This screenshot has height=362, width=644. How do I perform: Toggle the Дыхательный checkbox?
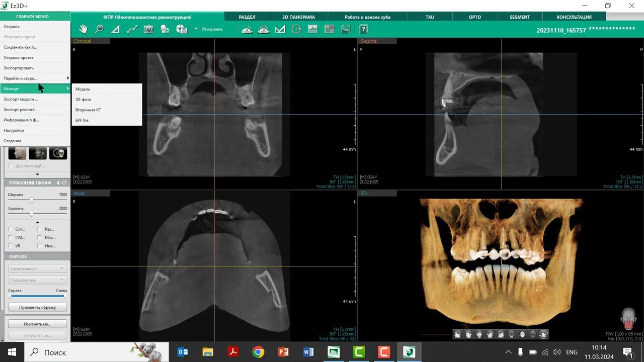pos(11,166)
